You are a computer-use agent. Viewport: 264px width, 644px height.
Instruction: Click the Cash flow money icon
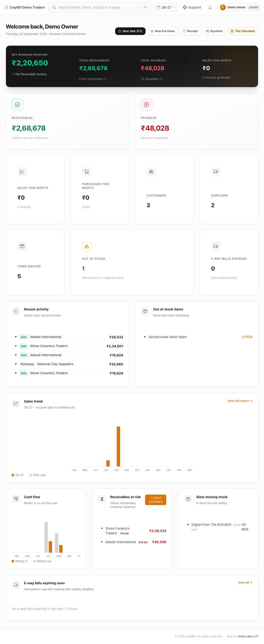pos(16,499)
